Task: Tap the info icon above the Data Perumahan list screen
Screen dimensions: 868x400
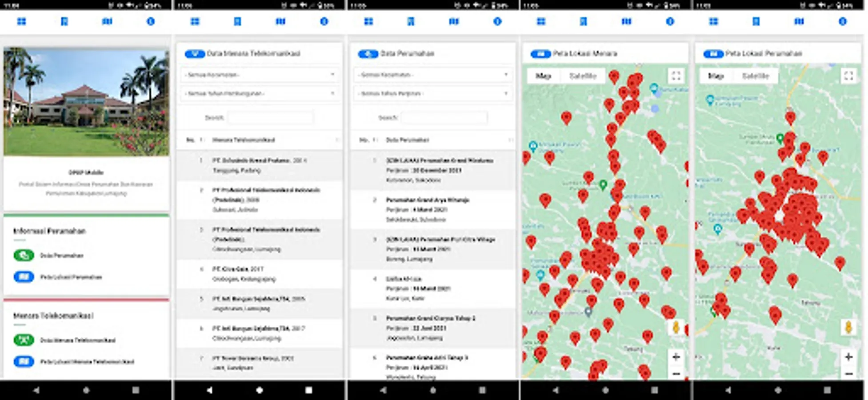Action: click(497, 21)
